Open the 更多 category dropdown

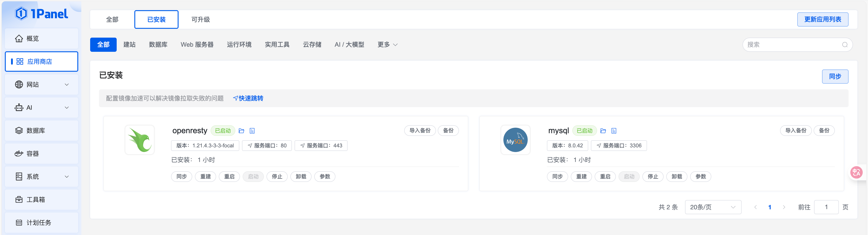click(x=388, y=44)
